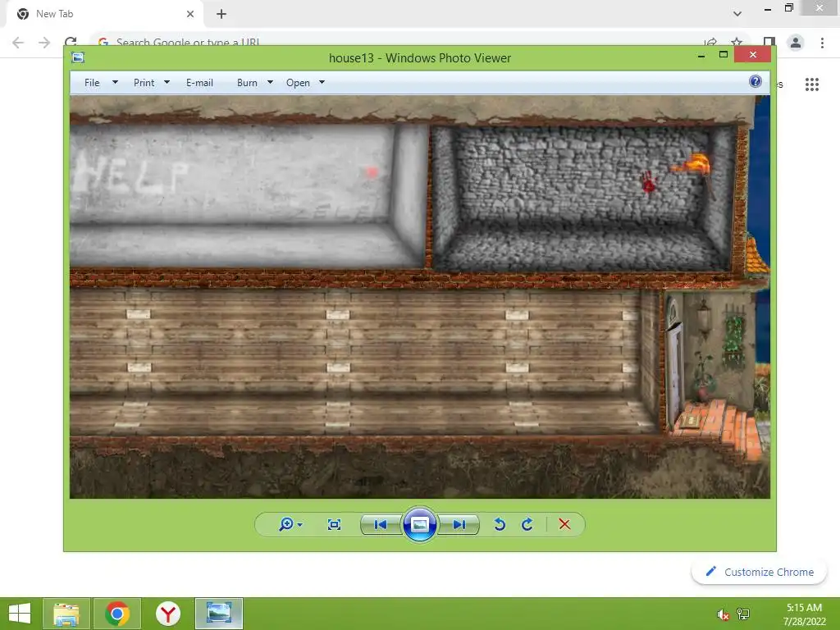Rotate the photo counterclockwise

(500, 524)
